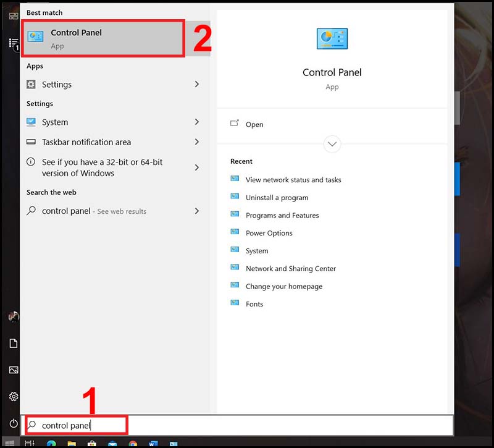The width and height of the screenshot is (494, 448).
Task: Open Settings from the Start menu sidebar
Action: point(14,397)
